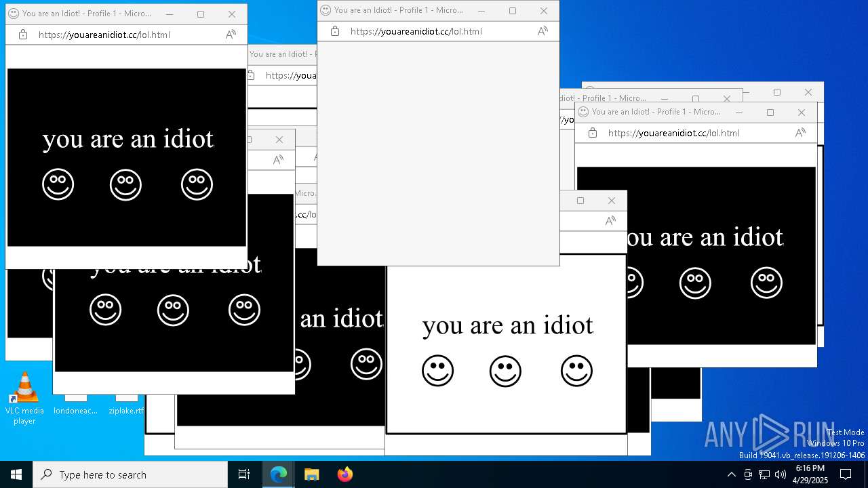This screenshot has height=488, width=868.
Task: Show hidden system tray icons
Action: pyautogui.click(x=731, y=474)
